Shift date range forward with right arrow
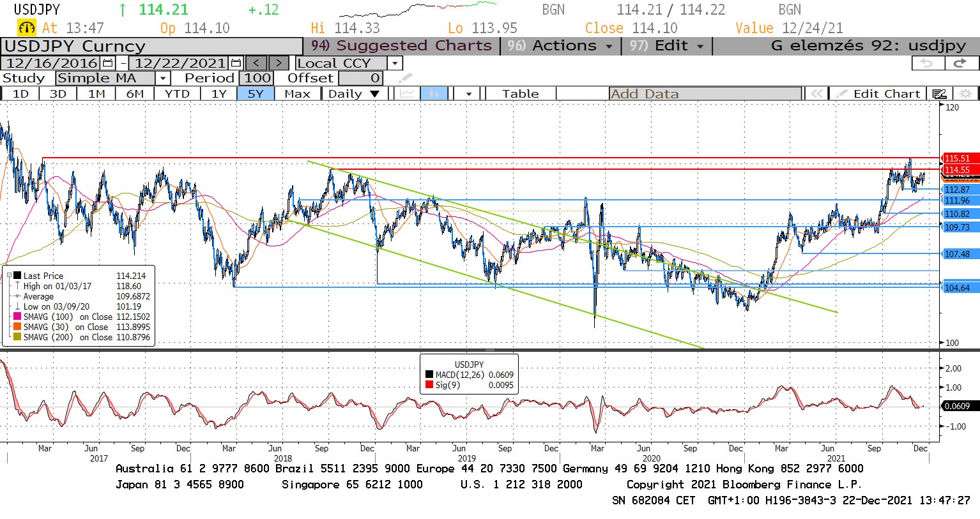980x519 pixels. (279, 63)
